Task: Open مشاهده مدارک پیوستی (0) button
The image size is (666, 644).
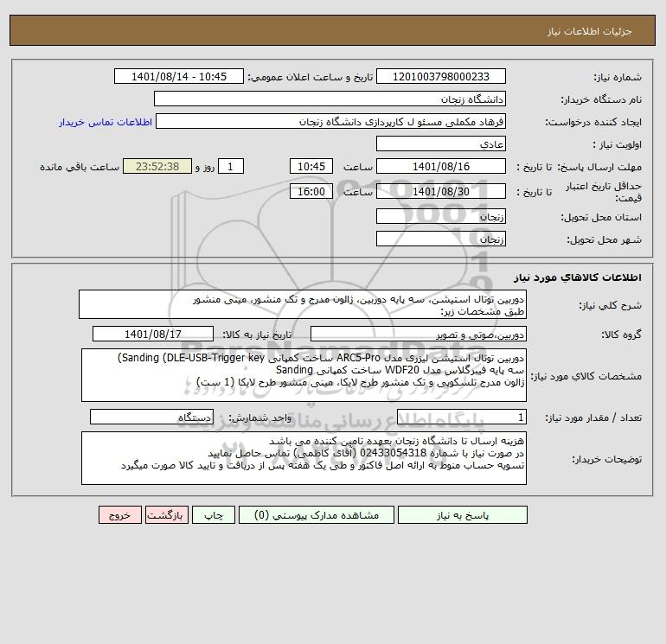Action: [x=317, y=515]
